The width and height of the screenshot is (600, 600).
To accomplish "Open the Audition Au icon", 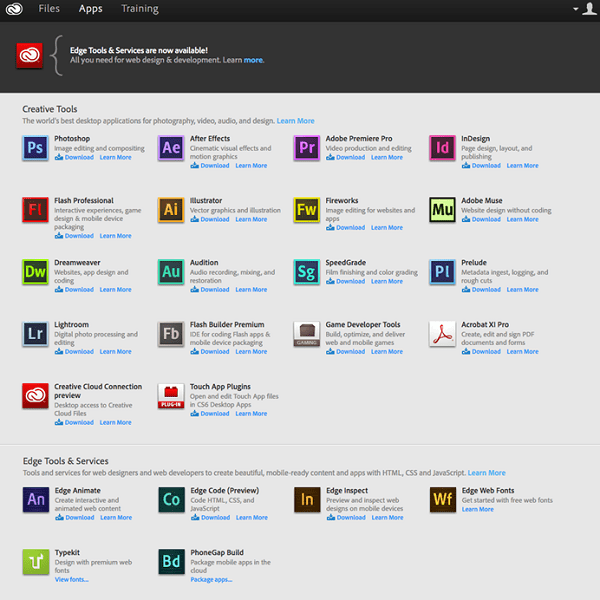I will point(171,272).
